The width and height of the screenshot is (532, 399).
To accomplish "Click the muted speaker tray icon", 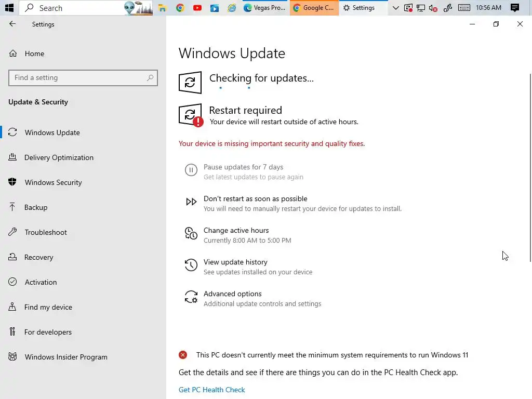I will coord(433,8).
